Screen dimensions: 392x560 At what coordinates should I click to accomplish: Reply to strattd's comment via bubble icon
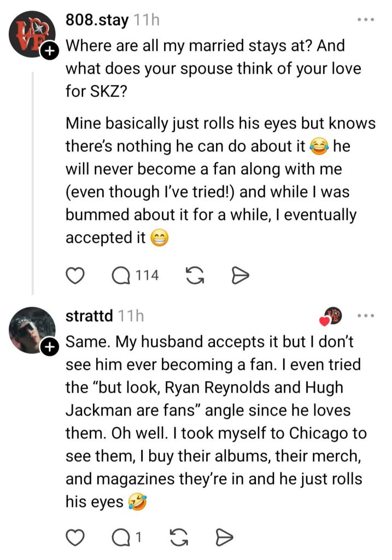pyautogui.click(x=119, y=538)
